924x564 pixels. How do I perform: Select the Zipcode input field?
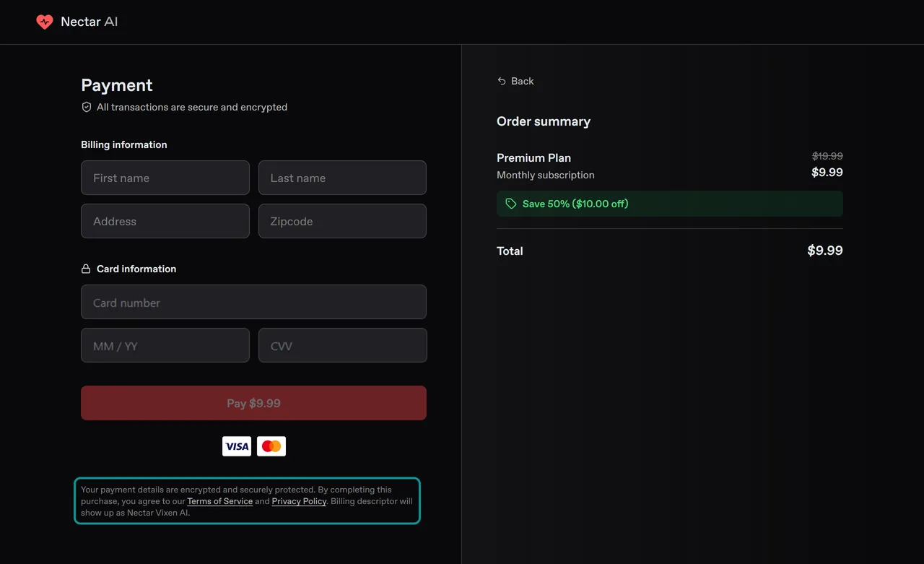342,221
